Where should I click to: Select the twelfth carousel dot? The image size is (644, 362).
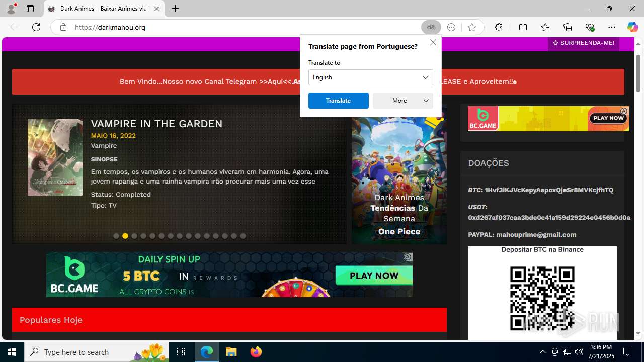click(x=216, y=236)
